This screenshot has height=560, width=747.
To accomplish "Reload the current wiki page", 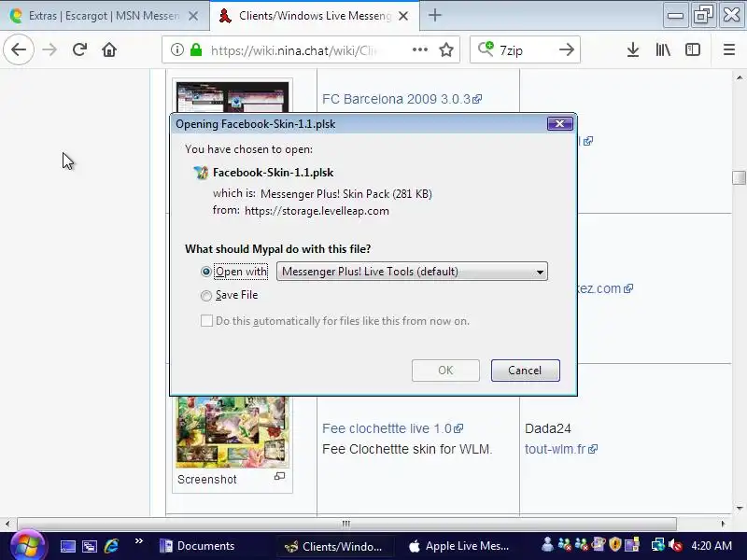I will (x=79, y=49).
